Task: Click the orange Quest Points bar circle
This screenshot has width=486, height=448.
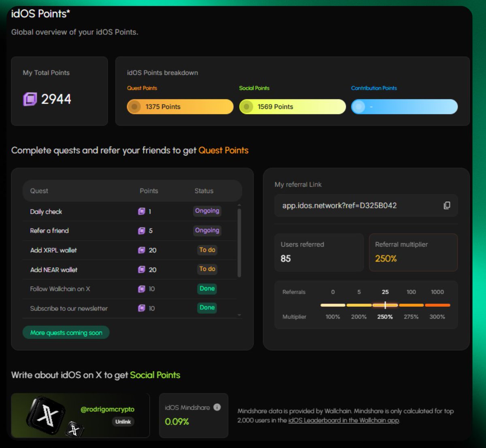Action: [x=134, y=107]
